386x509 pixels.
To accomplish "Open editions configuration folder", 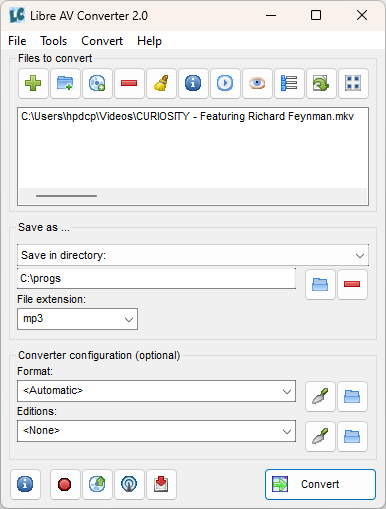I will 352,436.
